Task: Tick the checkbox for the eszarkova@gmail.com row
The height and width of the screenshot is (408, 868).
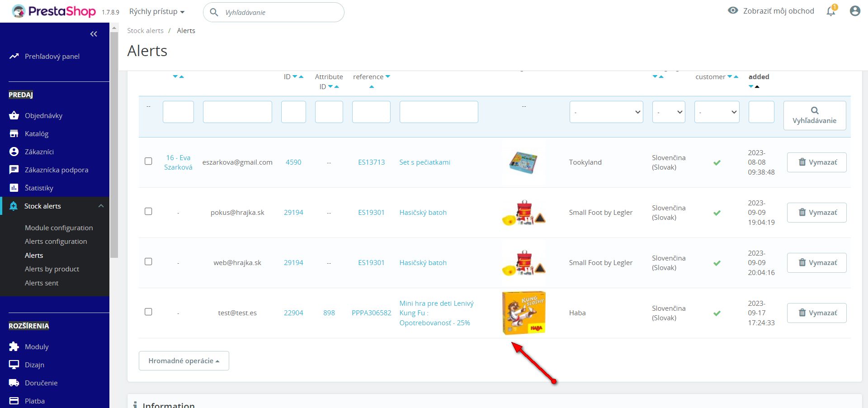Action: 148,161
